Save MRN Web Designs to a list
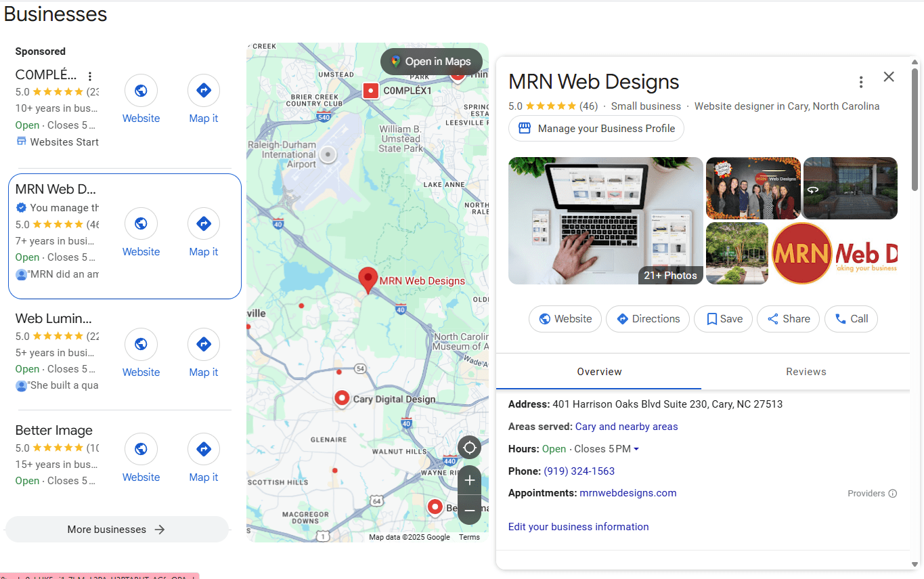 [x=722, y=319]
